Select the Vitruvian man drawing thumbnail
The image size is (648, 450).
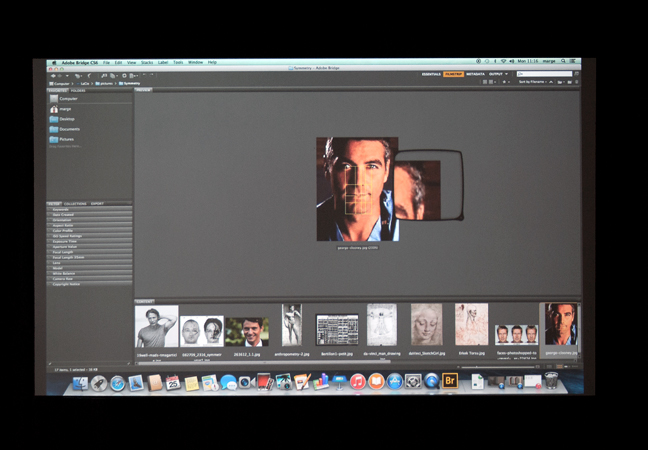(381, 327)
